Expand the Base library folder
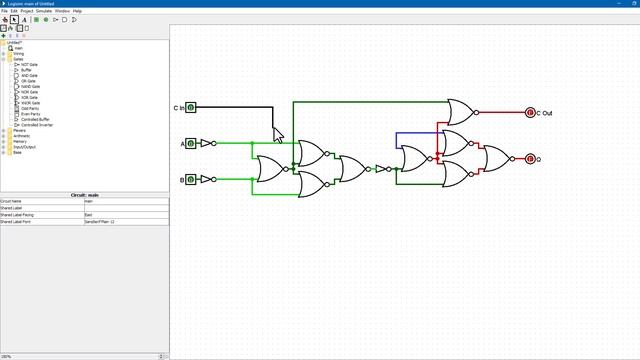The width and height of the screenshot is (640, 360). point(3,153)
